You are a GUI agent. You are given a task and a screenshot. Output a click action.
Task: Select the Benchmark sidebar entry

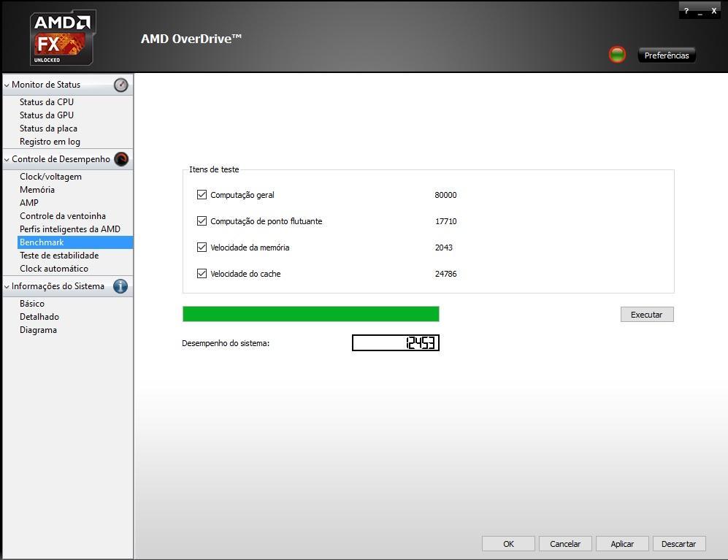tap(75, 242)
